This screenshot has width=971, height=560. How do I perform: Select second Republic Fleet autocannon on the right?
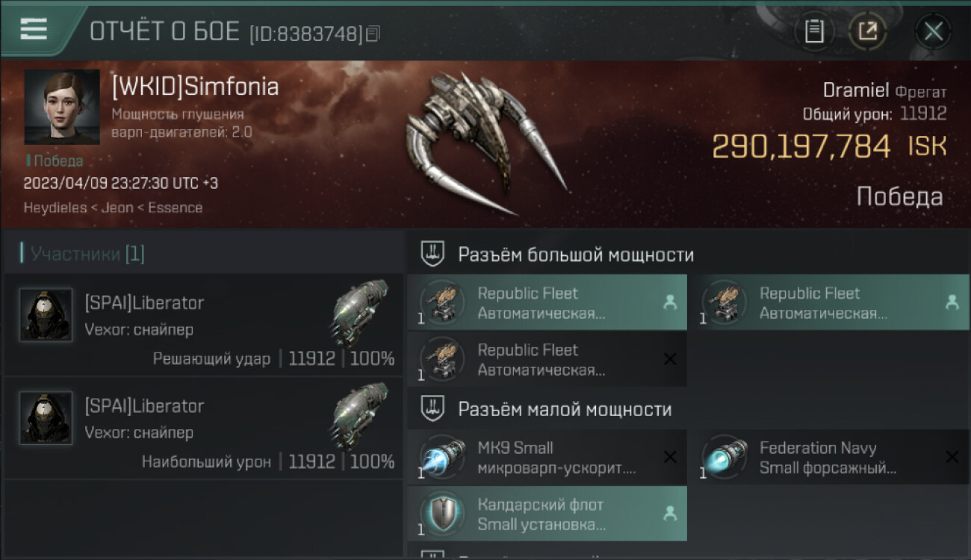[829, 302]
